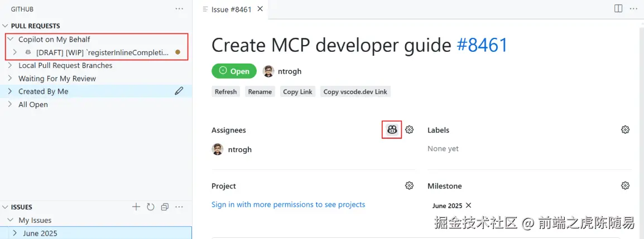The height and width of the screenshot is (239, 644).
Task: Expand Waiting For My Review
Action: coord(11,79)
